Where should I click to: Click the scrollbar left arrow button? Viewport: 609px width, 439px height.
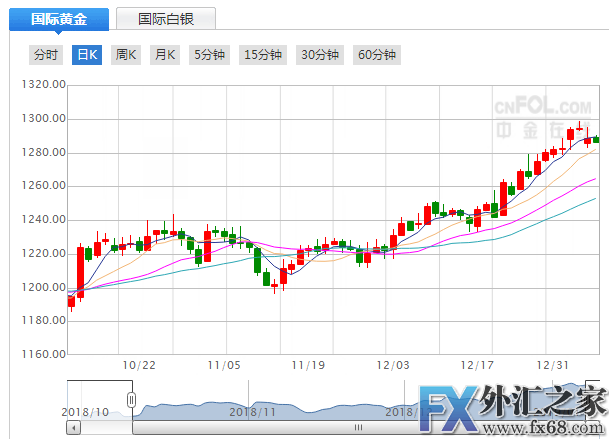pyautogui.click(x=73, y=427)
